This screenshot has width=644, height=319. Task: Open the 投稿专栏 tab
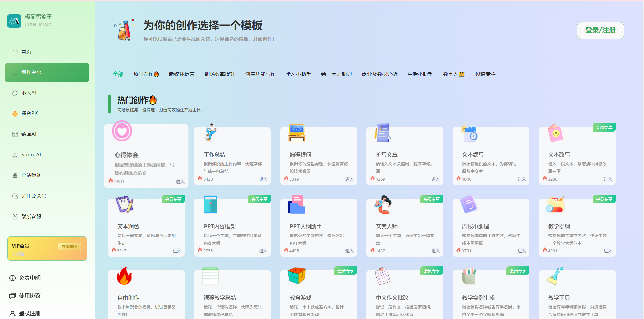pos(485,74)
